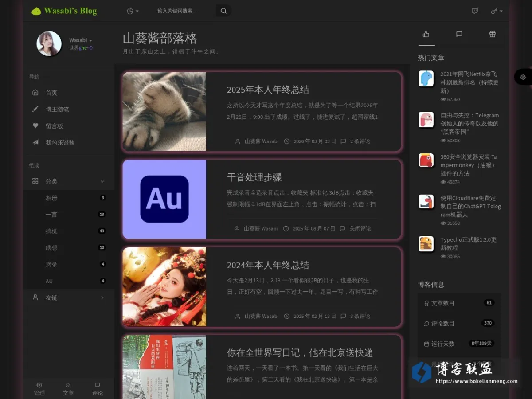532x399 pixels.
Task: Open 管理 at sidebar bottom
Action: (39, 389)
